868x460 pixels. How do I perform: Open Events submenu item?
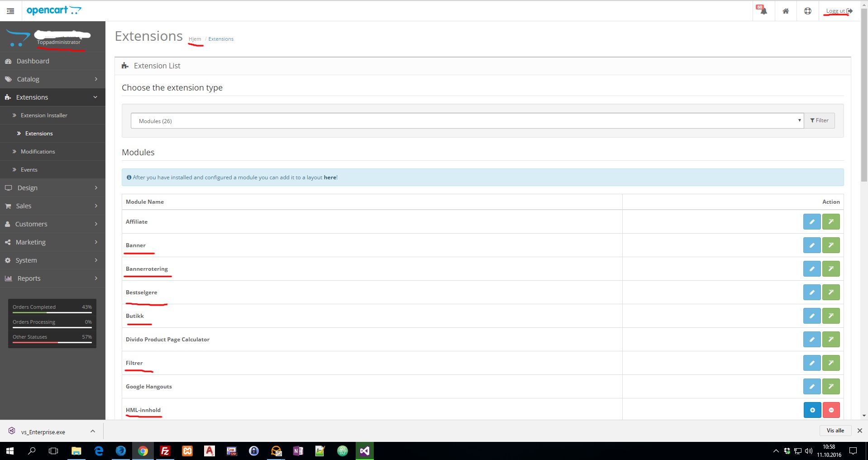[x=52, y=170]
